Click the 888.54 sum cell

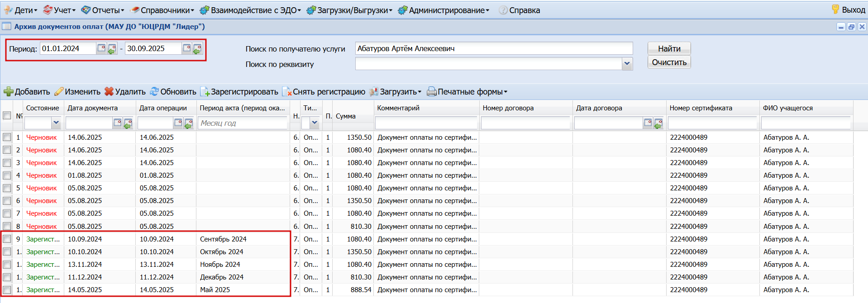[353, 289]
